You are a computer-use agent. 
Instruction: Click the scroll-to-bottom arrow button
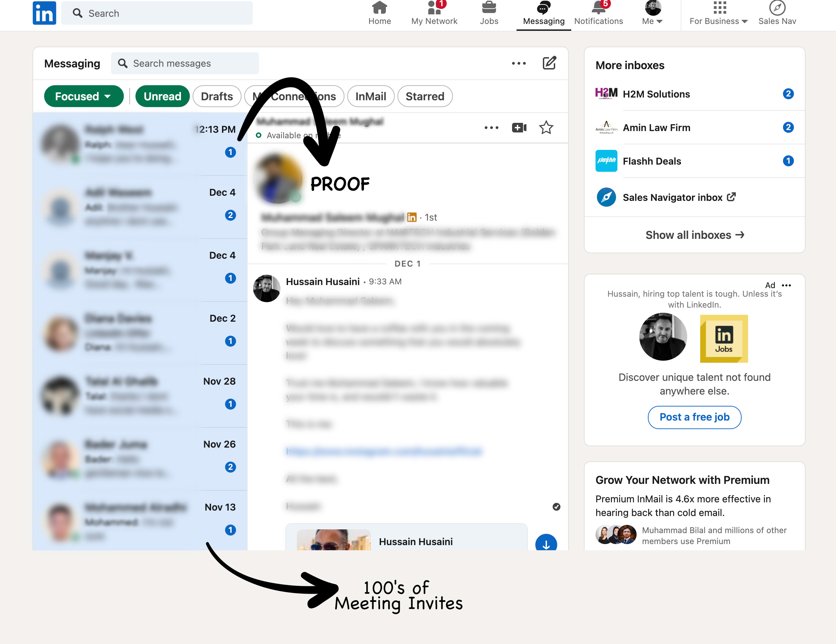click(x=546, y=544)
